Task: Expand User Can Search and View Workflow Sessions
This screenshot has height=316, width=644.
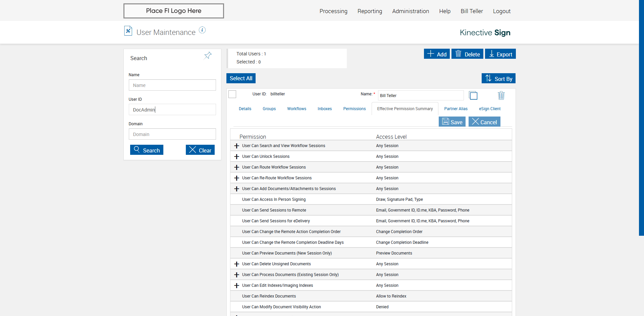Action: 237,146
